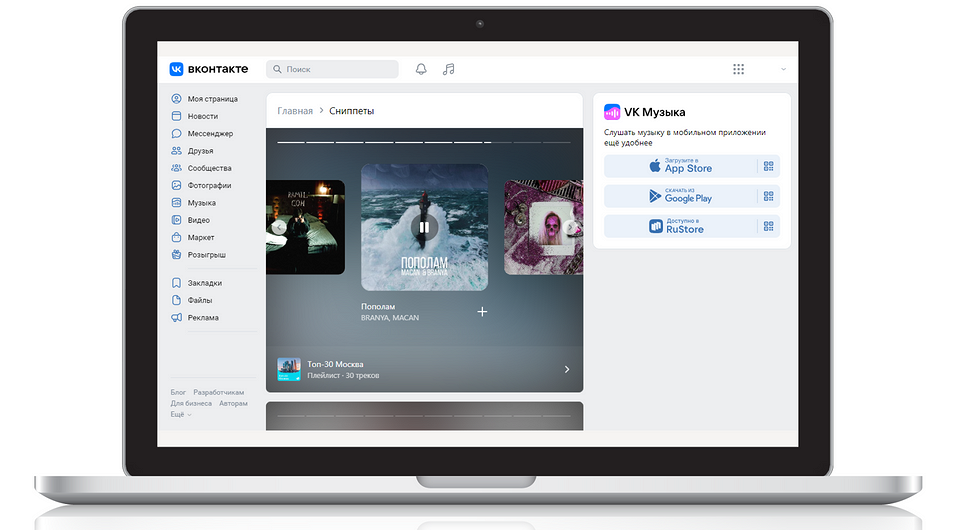Image resolution: width=960 pixels, height=530 pixels.
Task: Show QR code for Google Play
Action: click(768, 196)
